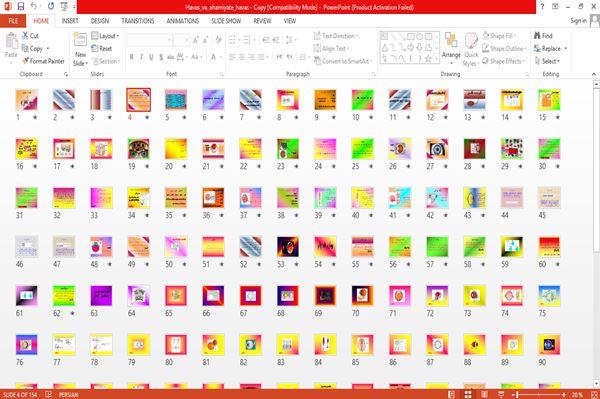Save the presentation from the quick access toolbar
The image size is (600, 399).
click(21, 6)
